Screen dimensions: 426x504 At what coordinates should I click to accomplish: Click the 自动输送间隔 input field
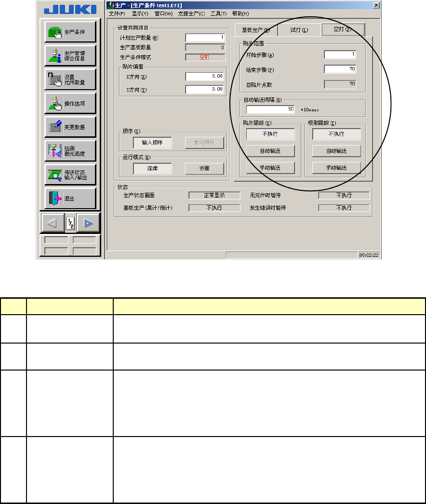click(270, 109)
